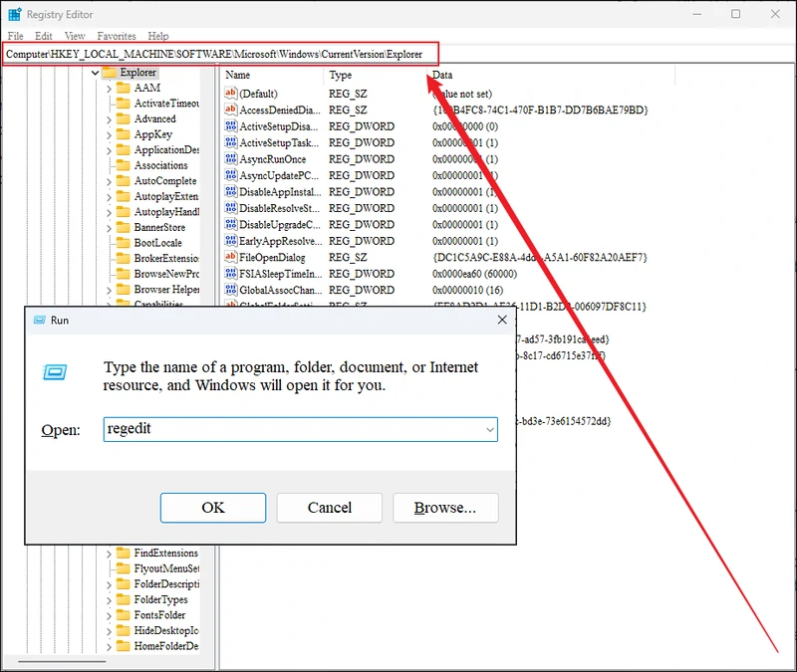Click the Data column header
This screenshot has height=672, width=797.
(x=551, y=75)
